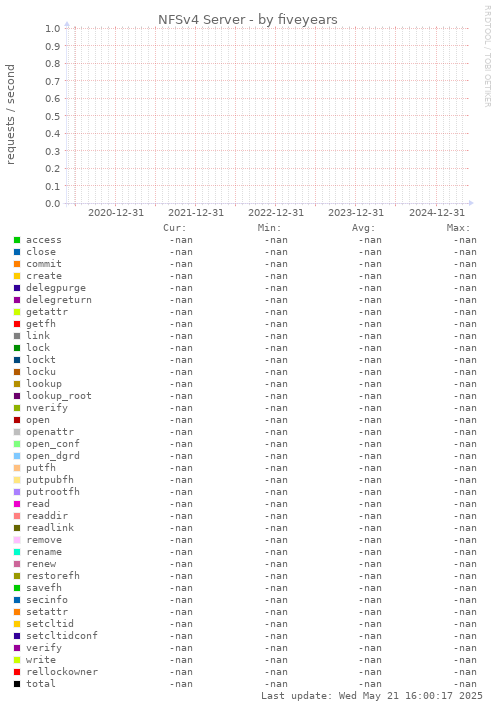
Task: Click the 2023-12-31 x-axis date label
Action: [356, 213]
